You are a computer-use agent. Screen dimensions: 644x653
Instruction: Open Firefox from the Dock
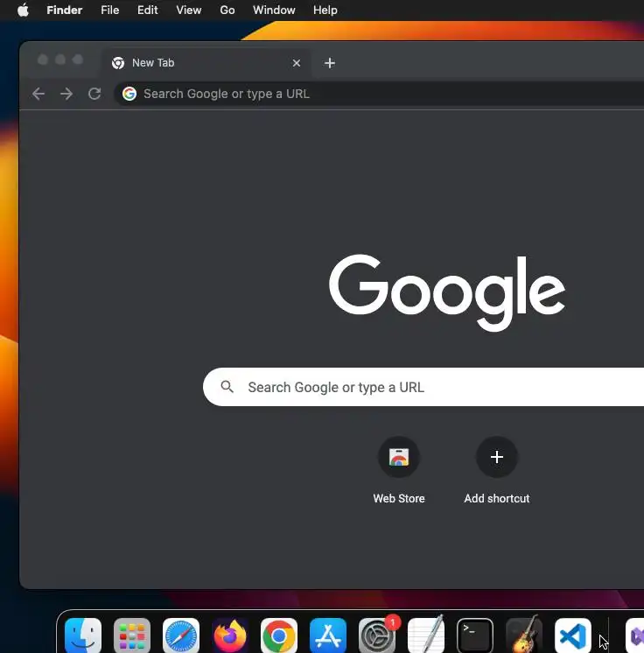[x=230, y=635]
